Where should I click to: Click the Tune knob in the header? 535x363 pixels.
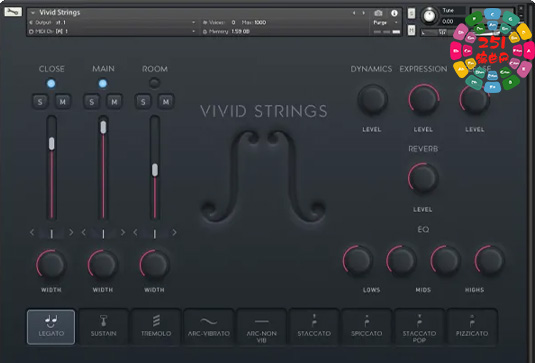pos(429,16)
